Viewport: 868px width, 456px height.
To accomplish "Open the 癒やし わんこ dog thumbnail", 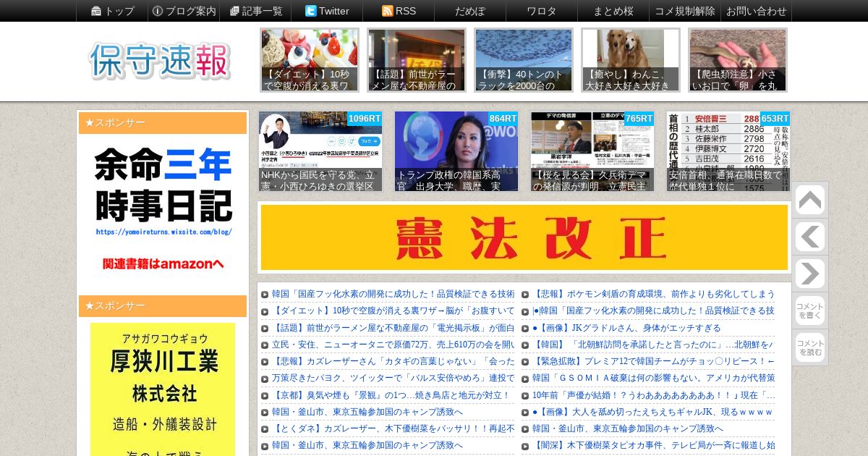I will (631, 60).
